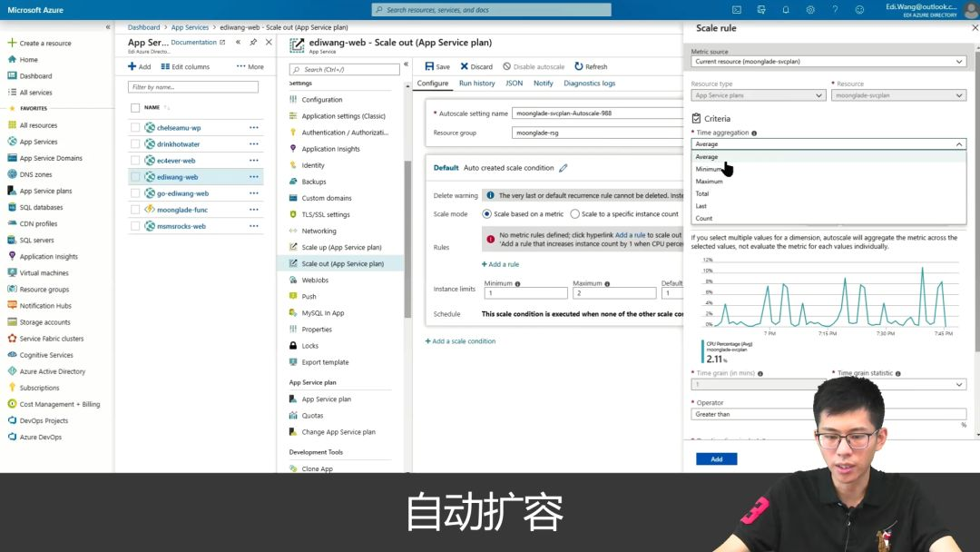Open the ellipsis menu for ediwang-web
Image resolution: width=980 pixels, height=552 pixels.
pos(254,177)
